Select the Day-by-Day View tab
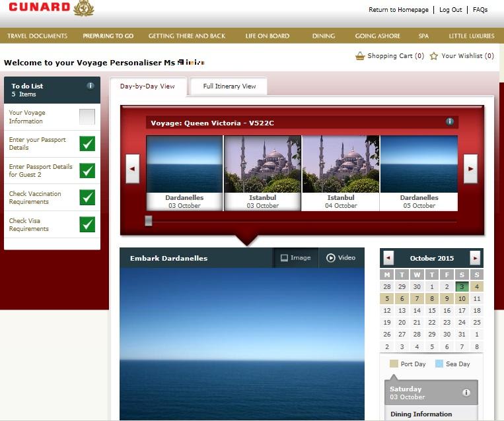Screen dimensions: 504x421 point(147,86)
